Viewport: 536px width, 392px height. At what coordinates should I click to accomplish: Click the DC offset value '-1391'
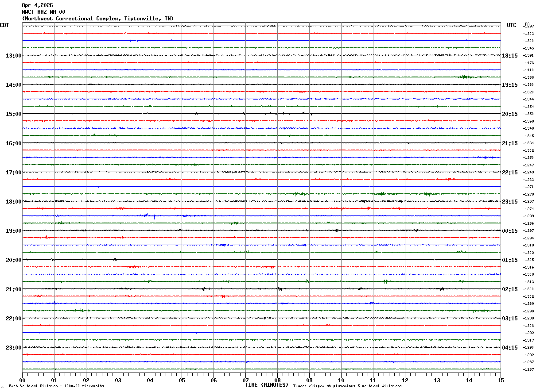pyautogui.click(x=528, y=56)
